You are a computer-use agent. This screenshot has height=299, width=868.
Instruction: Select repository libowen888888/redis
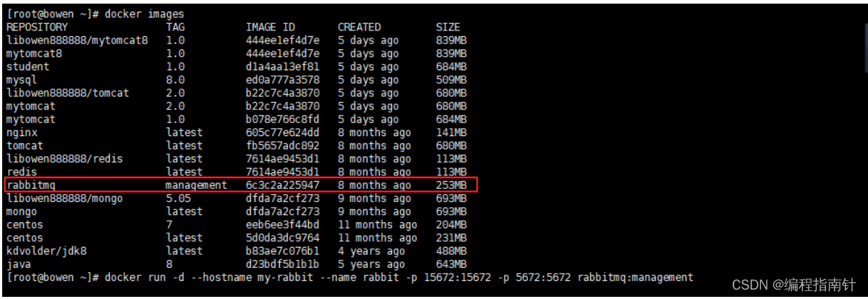coord(65,159)
